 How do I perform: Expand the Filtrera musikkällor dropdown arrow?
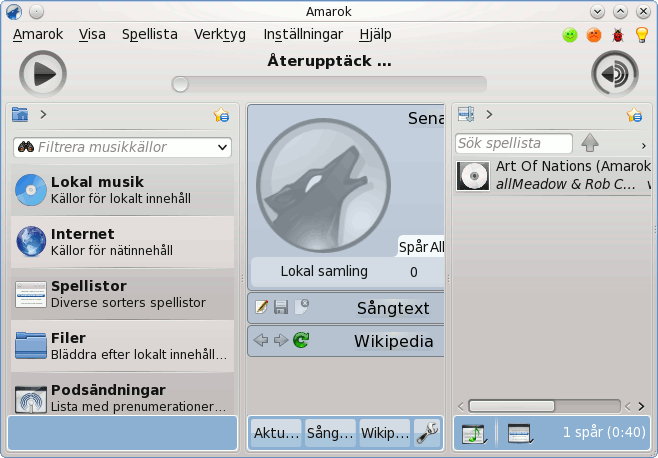tap(222, 147)
